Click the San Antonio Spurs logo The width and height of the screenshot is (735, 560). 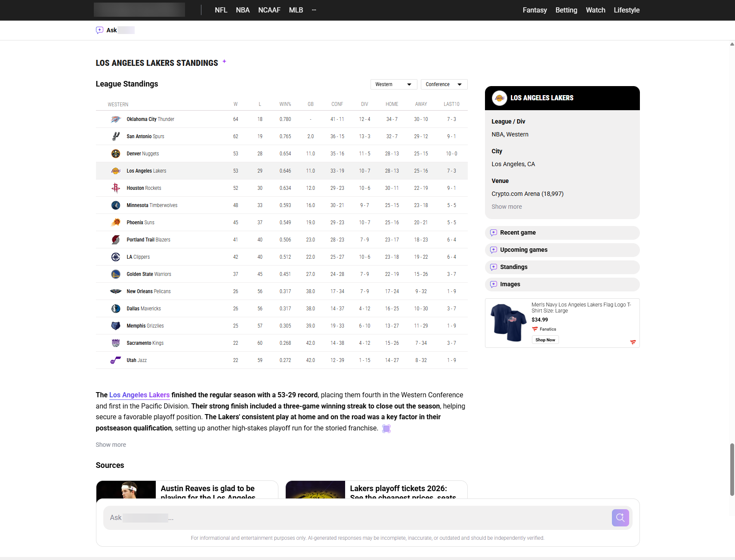(116, 136)
